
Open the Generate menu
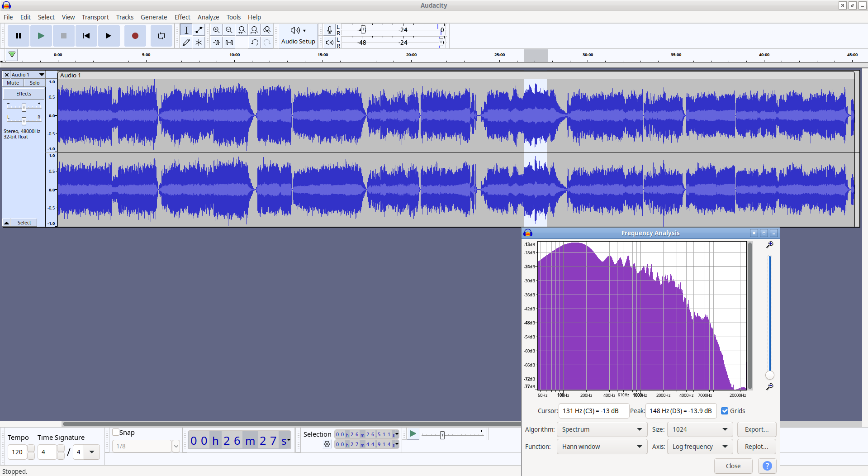pos(154,17)
